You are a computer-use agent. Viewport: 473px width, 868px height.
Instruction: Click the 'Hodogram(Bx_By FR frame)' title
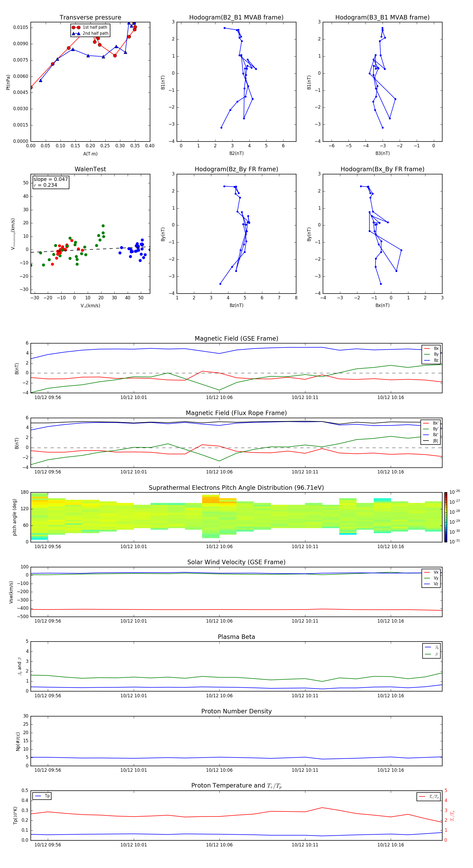tap(382, 169)
